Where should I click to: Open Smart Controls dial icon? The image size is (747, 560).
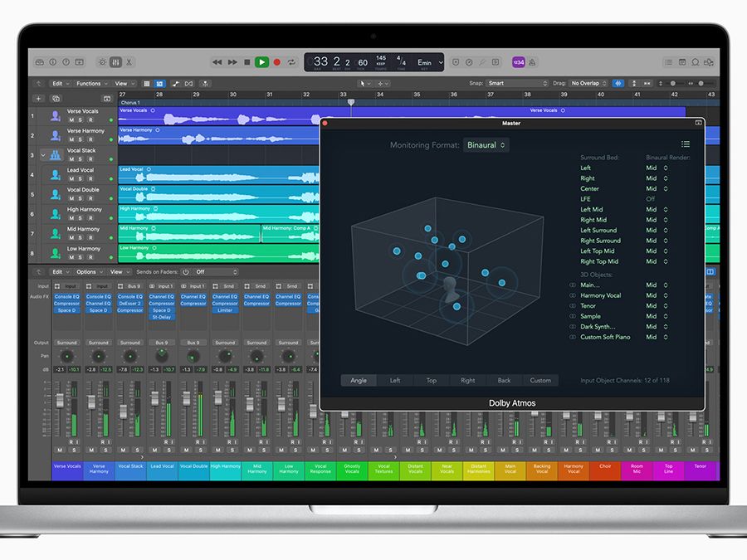coord(102,62)
